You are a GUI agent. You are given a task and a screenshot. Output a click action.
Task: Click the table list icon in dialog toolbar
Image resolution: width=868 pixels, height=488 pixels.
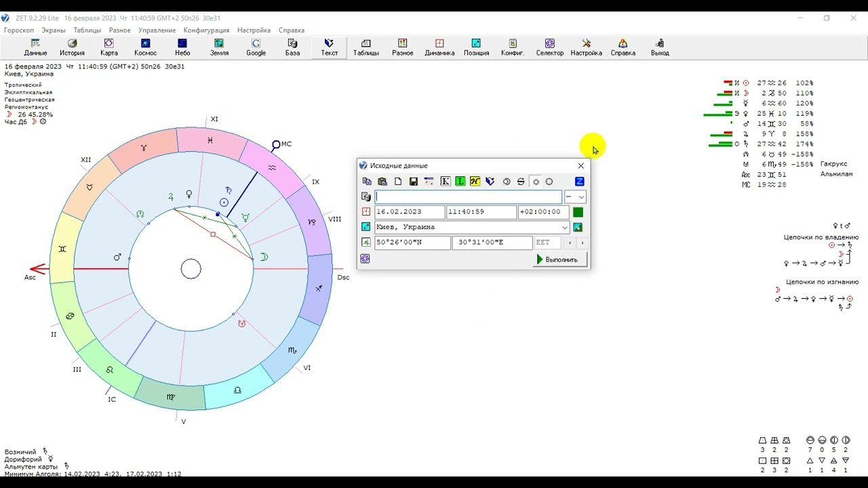tap(429, 182)
